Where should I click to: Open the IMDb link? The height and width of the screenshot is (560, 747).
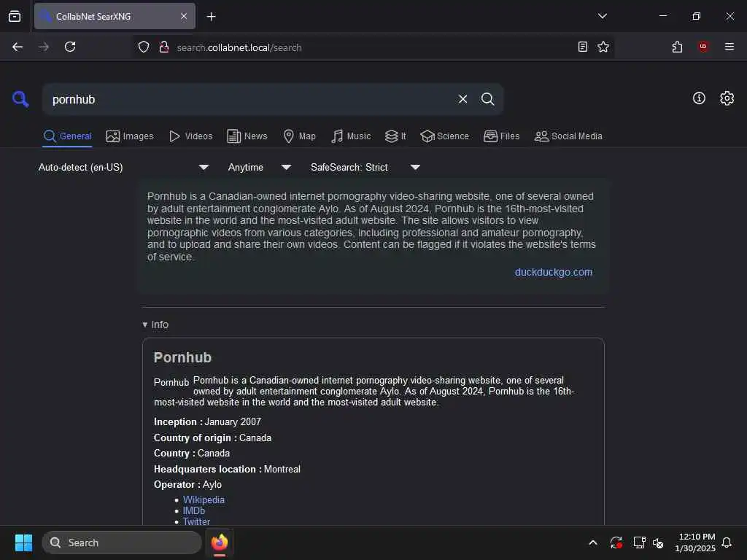(x=194, y=510)
